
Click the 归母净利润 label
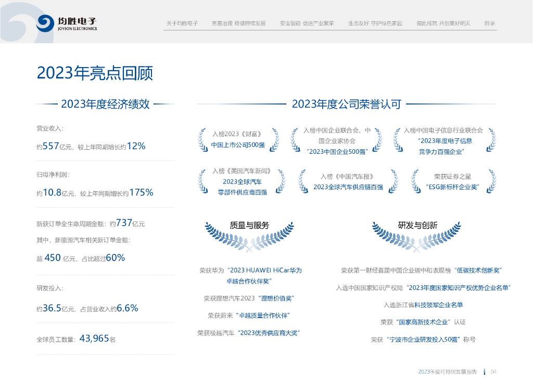pyautogui.click(x=53, y=175)
